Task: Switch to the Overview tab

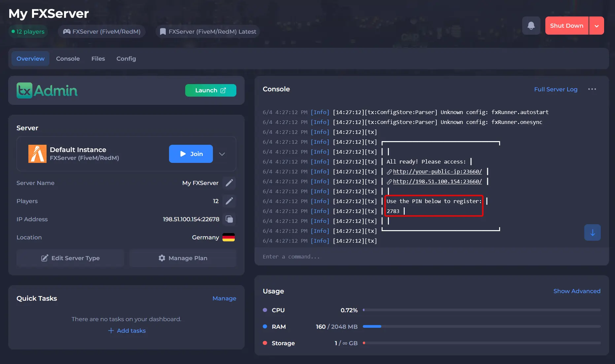Action: (x=30, y=58)
